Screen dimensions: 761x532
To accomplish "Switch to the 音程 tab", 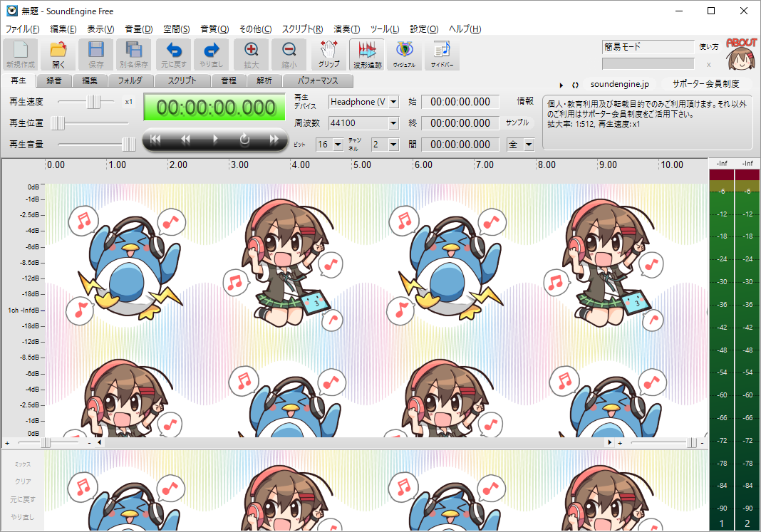I will 229,80.
